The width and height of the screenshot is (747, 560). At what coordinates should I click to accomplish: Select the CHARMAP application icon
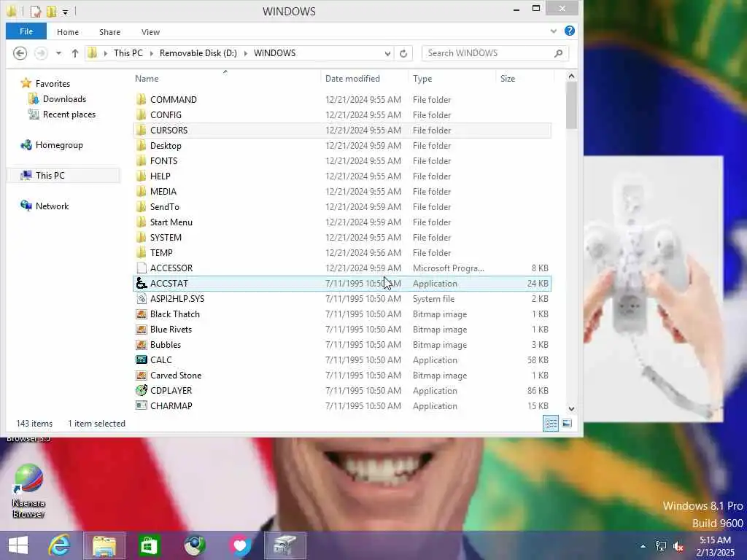coord(141,405)
